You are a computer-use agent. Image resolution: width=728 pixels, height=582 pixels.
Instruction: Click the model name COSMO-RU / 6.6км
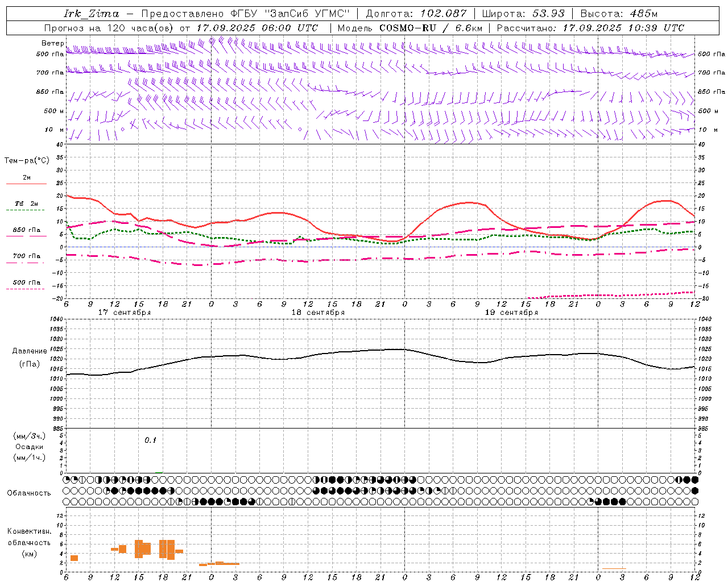click(x=431, y=28)
